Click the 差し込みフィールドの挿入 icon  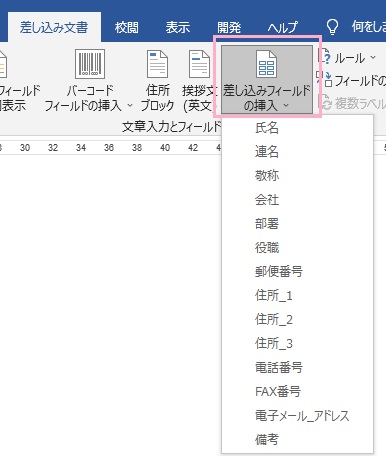tap(266, 64)
